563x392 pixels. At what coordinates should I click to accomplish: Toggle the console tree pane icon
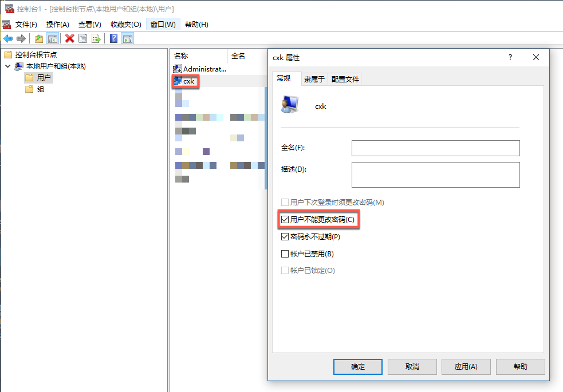point(52,38)
